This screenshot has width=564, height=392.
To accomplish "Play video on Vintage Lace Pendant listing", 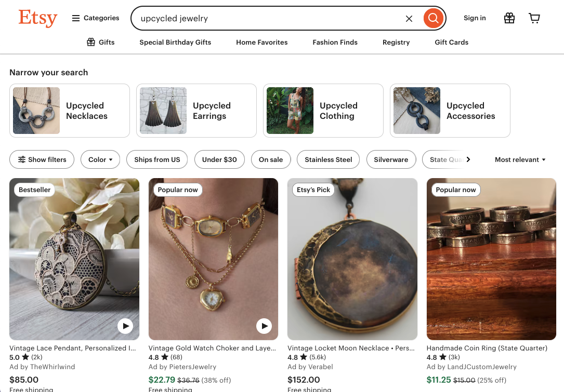I will pyautogui.click(x=125, y=326).
